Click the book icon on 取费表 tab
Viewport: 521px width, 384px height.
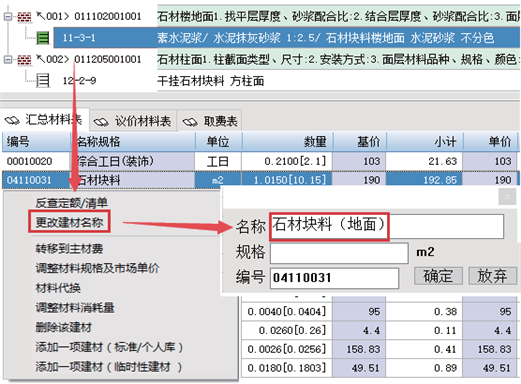pyautogui.click(x=190, y=122)
